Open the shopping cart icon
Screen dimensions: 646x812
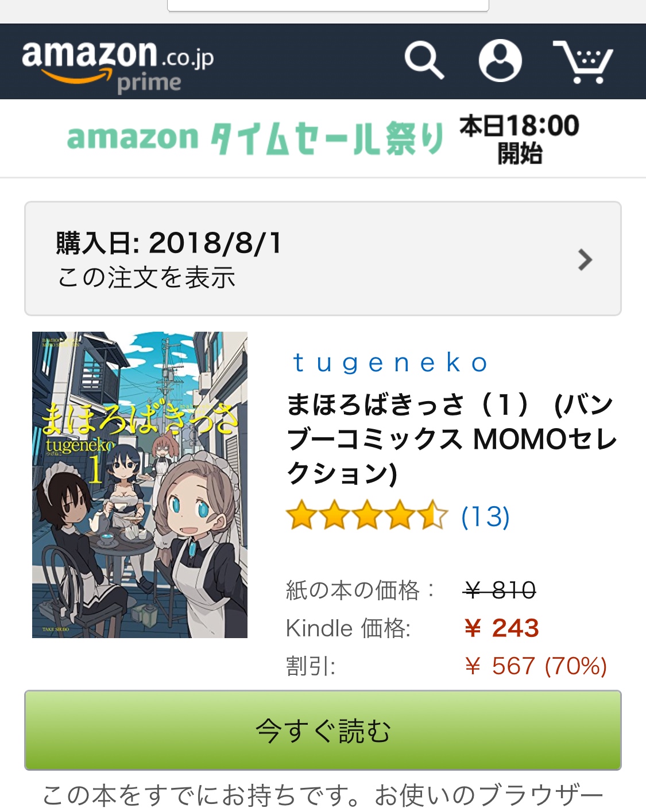[583, 61]
